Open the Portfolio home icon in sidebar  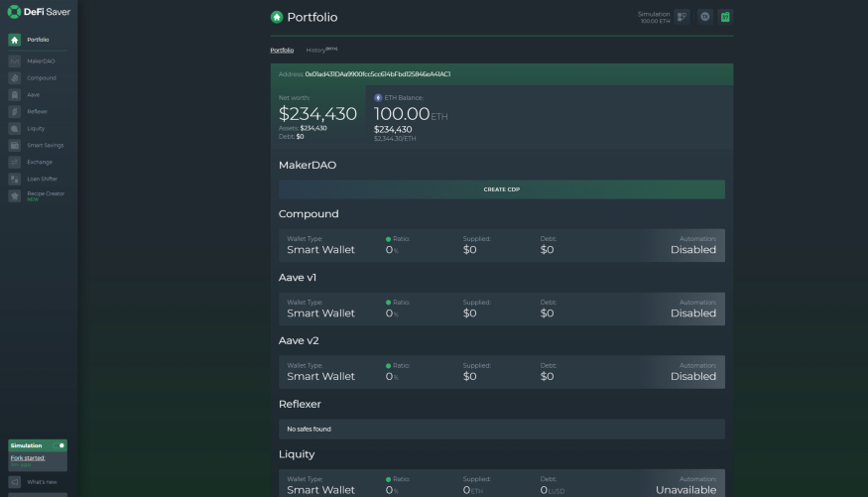coord(15,40)
